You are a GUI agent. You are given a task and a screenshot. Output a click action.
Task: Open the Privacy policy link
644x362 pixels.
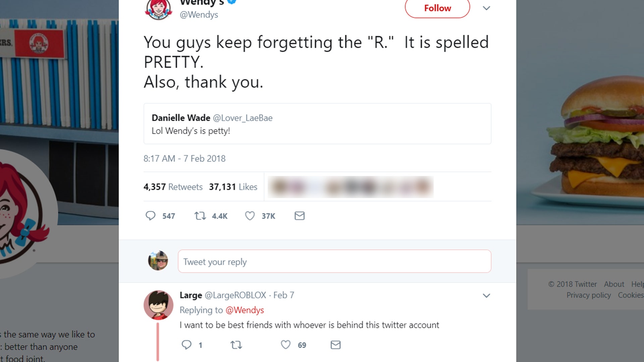point(588,295)
